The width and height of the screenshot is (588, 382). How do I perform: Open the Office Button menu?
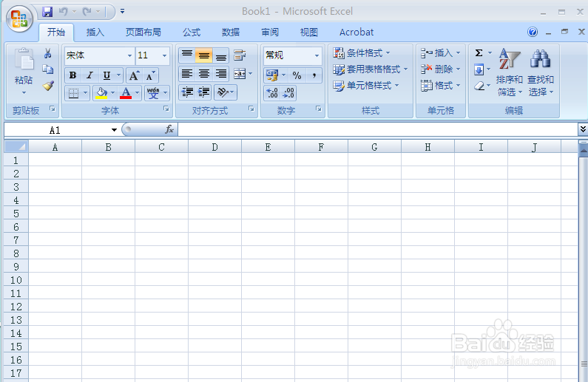tap(19, 18)
